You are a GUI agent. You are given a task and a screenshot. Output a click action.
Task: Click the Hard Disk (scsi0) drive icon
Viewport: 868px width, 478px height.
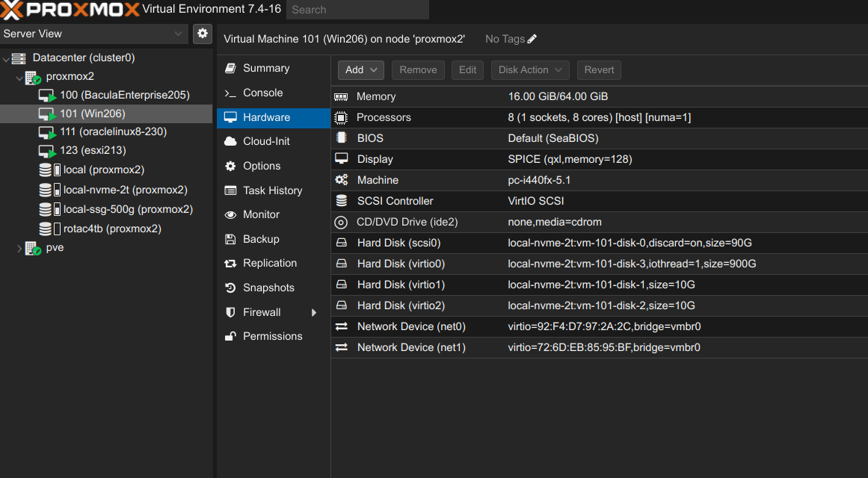(x=341, y=243)
